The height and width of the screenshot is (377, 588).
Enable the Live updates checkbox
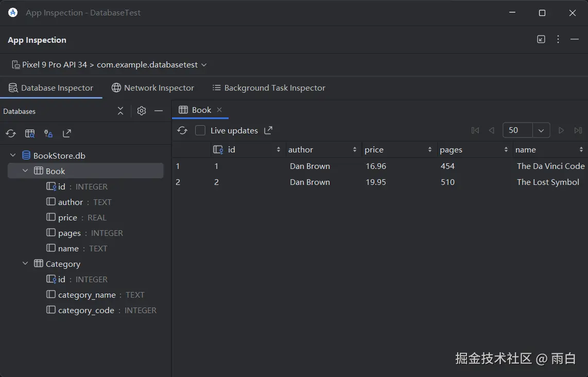[x=200, y=131]
